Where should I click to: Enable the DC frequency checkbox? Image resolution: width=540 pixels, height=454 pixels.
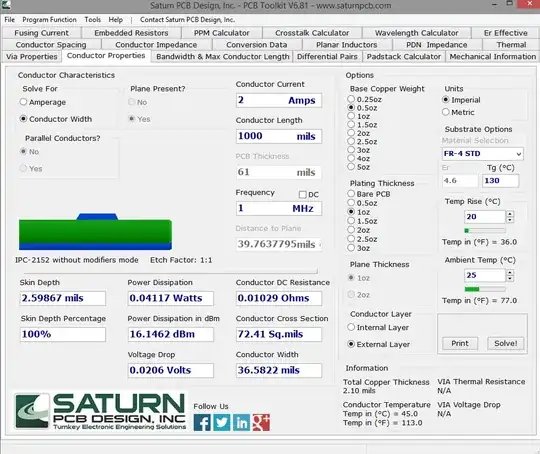click(302, 195)
